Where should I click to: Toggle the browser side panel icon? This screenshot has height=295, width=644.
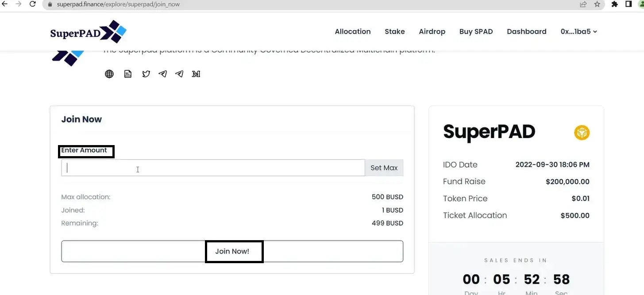629,4
